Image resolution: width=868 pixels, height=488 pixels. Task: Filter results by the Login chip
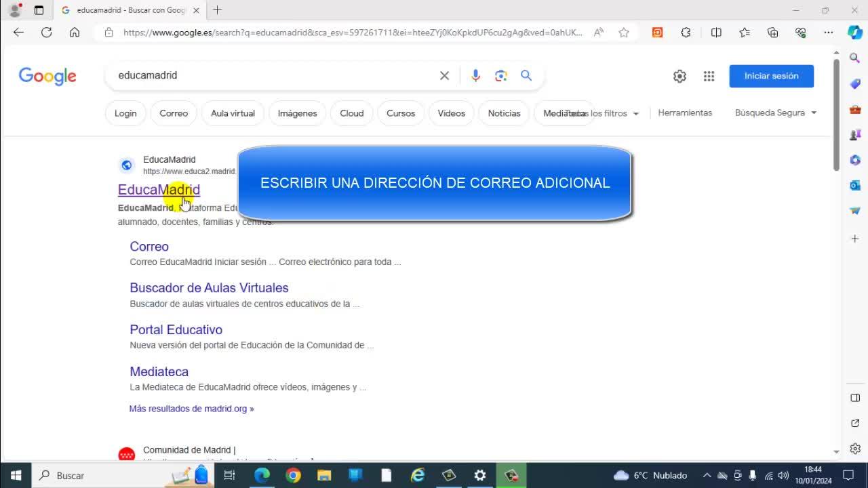[x=125, y=113]
